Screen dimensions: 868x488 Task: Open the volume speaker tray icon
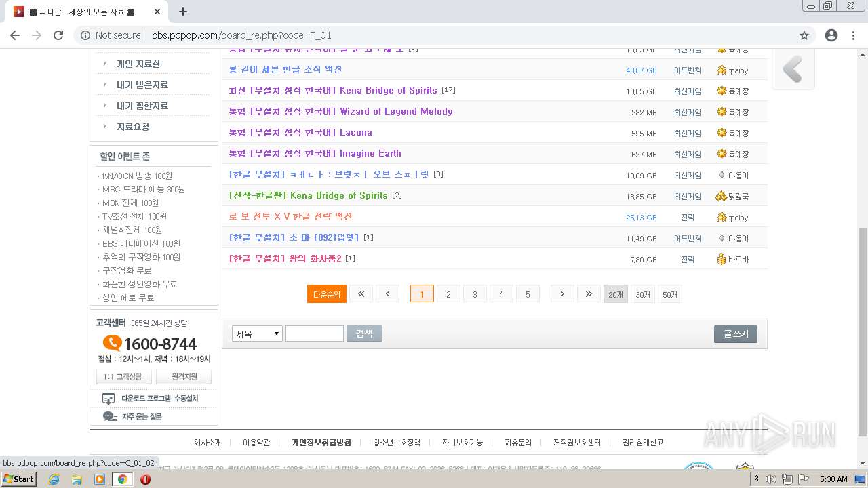tap(771, 479)
